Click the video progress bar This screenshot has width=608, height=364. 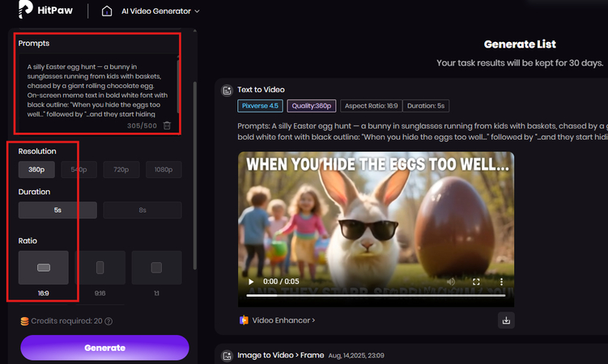376,295
